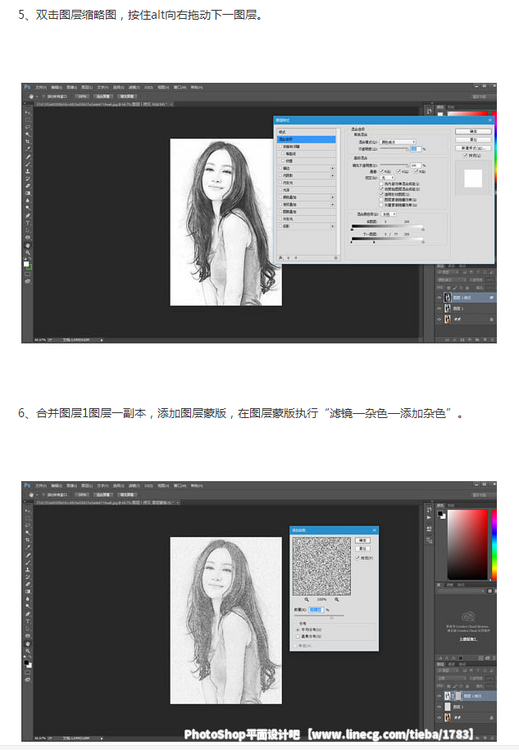Select the Move tool in step 5 screenshot

click(x=28, y=113)
